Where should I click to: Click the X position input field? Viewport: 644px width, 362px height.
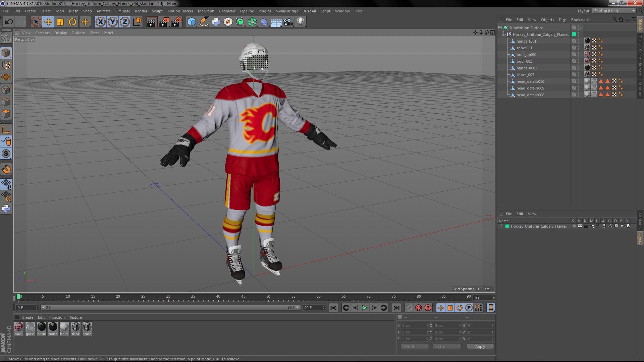click(415, 325)
